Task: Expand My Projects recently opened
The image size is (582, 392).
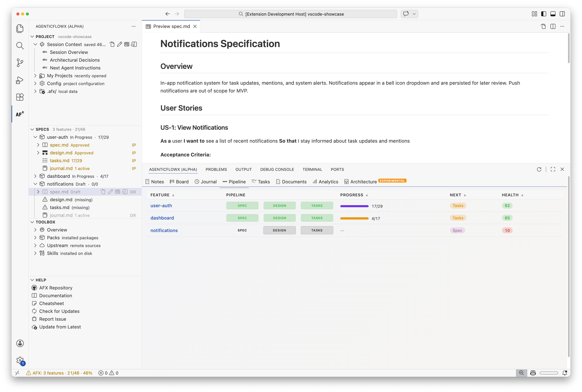Action: tap(35, 76)
